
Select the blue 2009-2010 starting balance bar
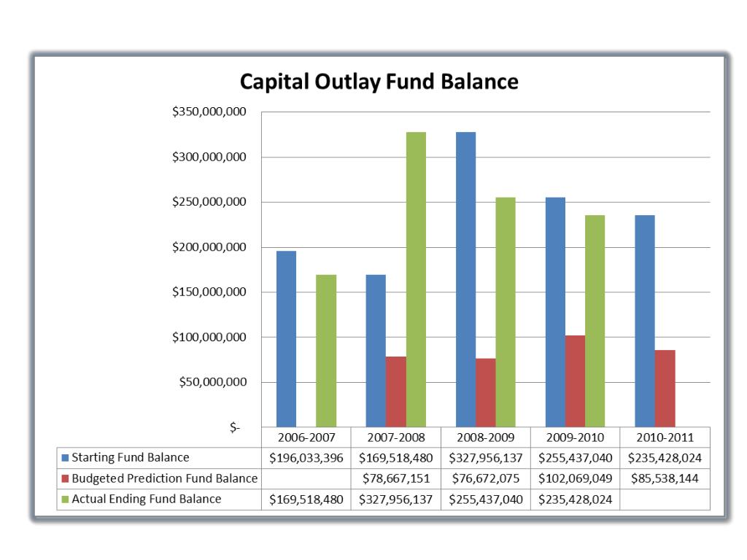(x=555, y=312)
